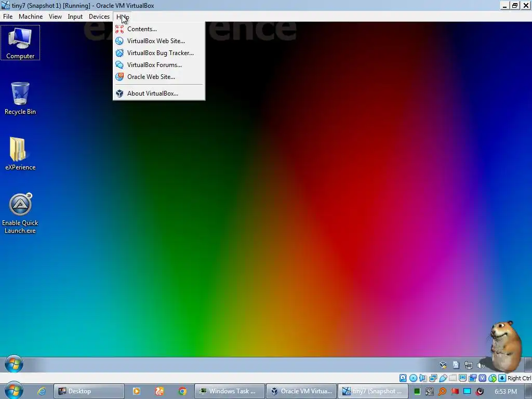Switch to Oracle VM VirtualBox Manager taskbar button
This screenshot has height=399, width=532.
[x=301, y=391]
